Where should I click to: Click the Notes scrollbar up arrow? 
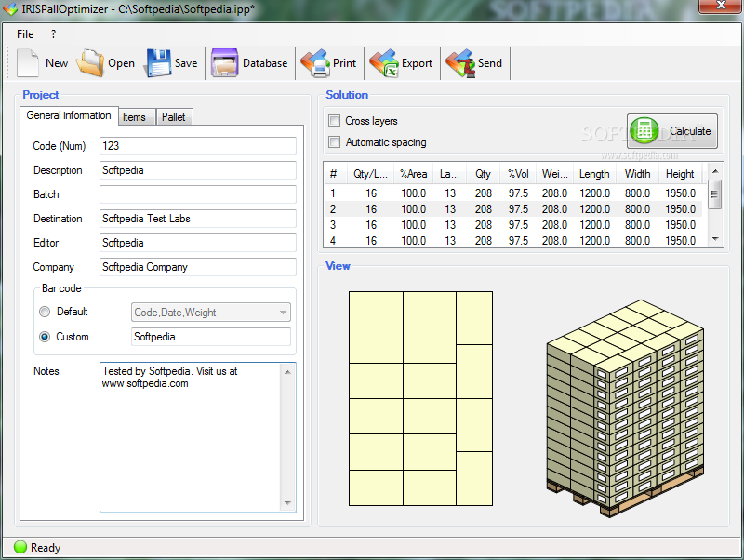coord(287,372)
